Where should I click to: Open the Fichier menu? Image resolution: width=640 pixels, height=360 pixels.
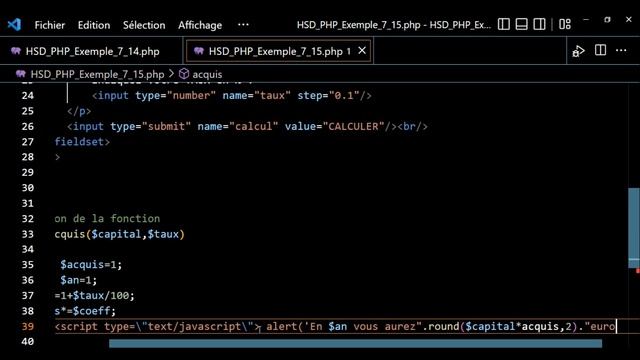click(x=50, y=25)
